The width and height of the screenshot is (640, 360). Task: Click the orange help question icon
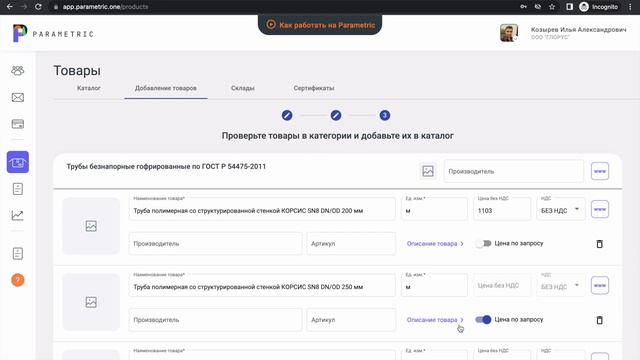(x=18, y=280)
